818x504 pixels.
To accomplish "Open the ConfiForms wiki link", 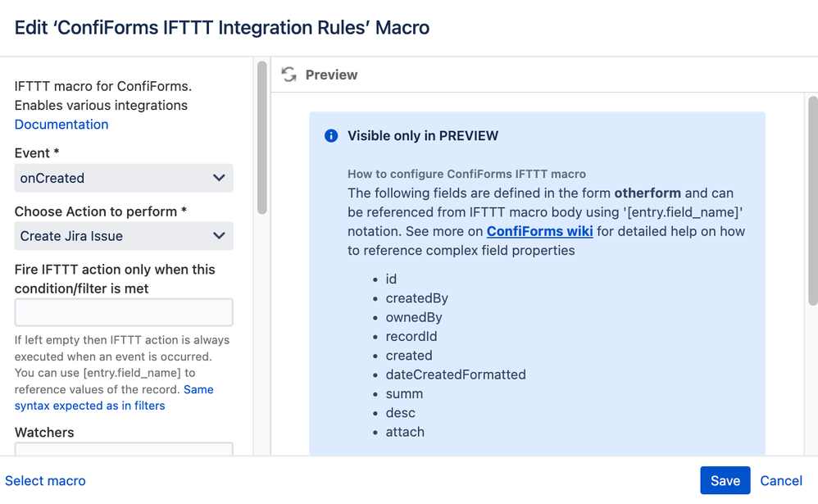I will [539, 231].
